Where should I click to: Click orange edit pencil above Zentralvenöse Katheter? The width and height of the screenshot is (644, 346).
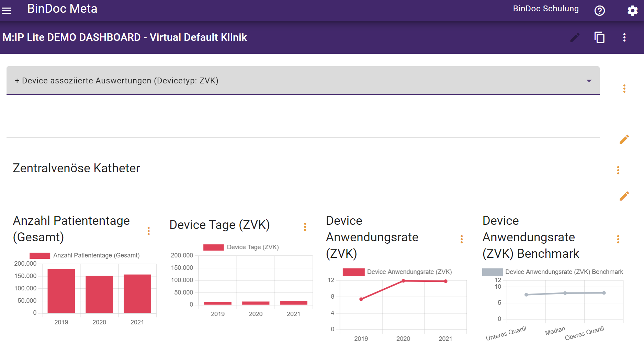pyautogui.click(x=624, y=139)
